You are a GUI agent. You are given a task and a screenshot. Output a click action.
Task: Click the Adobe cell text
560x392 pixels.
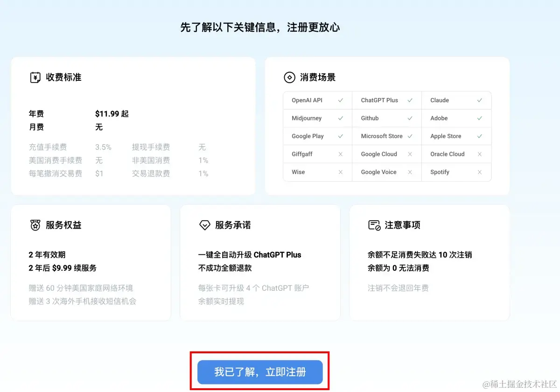pos(439,118)
